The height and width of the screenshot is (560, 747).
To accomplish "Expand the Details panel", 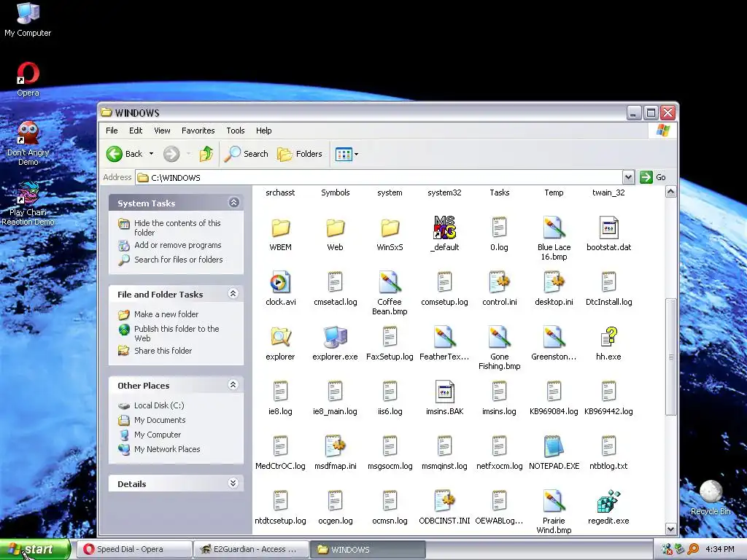I will coord(233,483).
